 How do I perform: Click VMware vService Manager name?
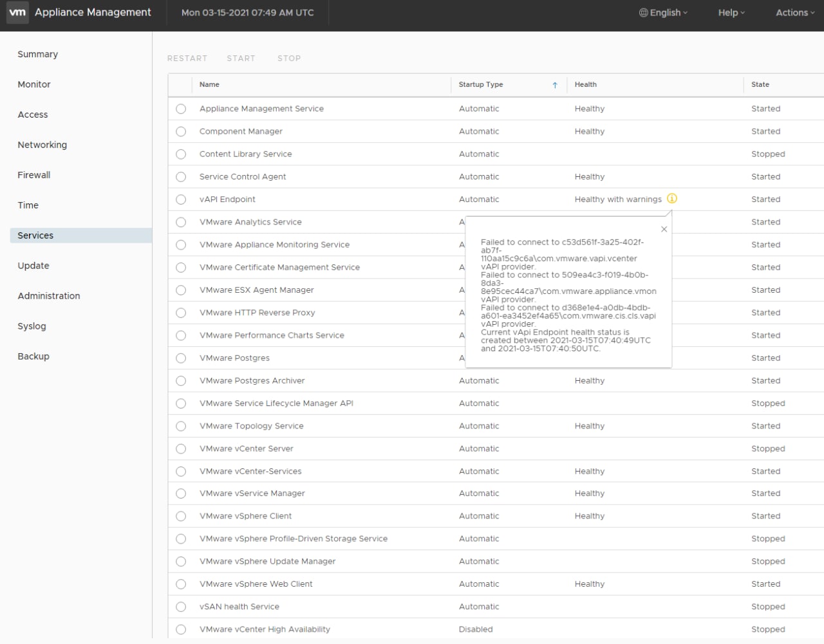click(252, 493)
